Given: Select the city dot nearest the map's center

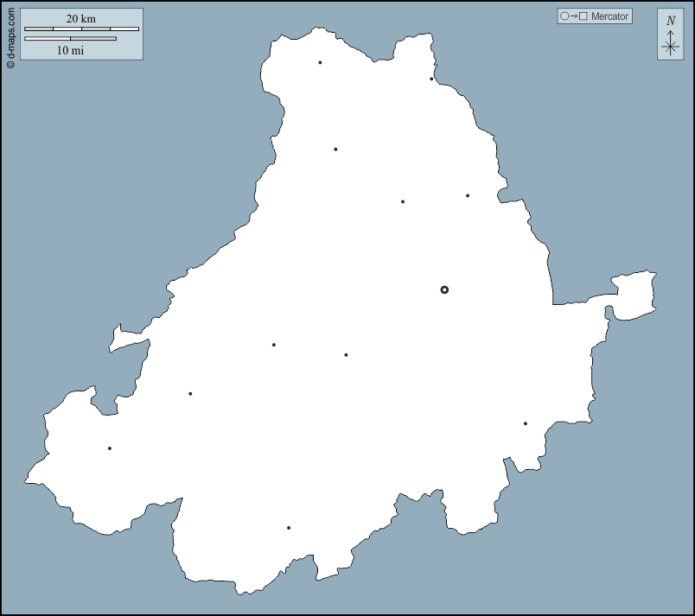Looking at the screenshot, I should (346, 355).
